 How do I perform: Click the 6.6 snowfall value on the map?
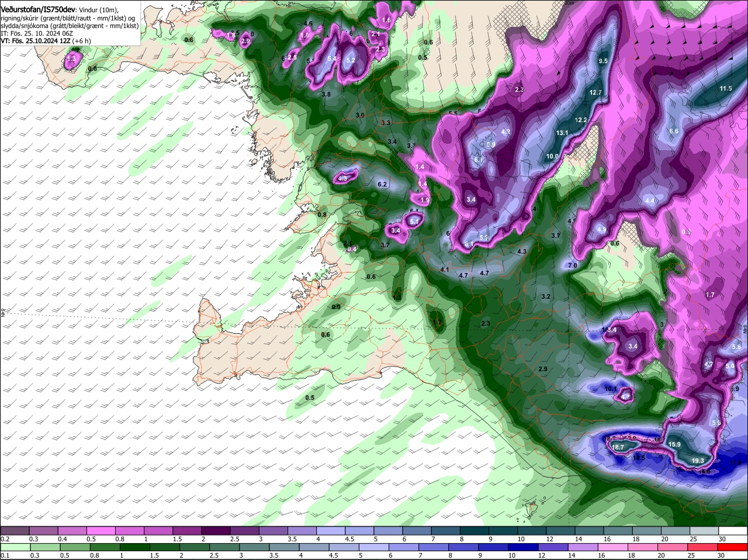[x=673, y=132]
